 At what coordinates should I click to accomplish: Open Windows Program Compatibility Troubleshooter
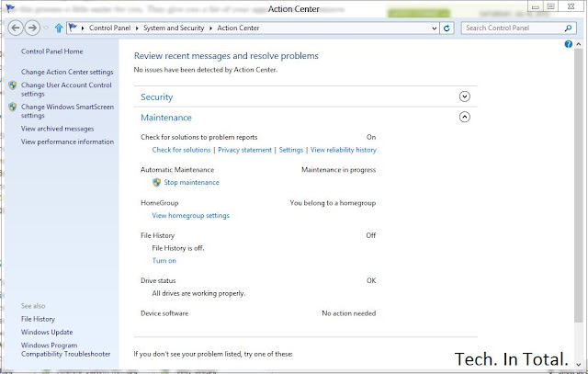65,349
